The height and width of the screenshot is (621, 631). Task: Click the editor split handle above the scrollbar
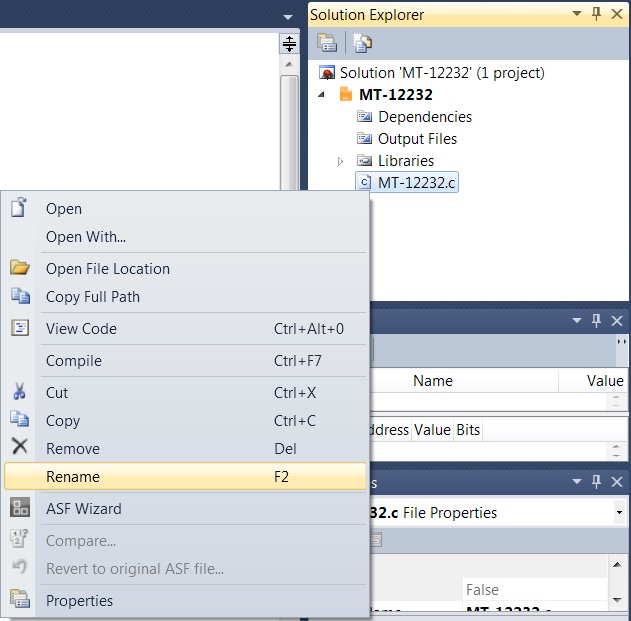point(289,44)
